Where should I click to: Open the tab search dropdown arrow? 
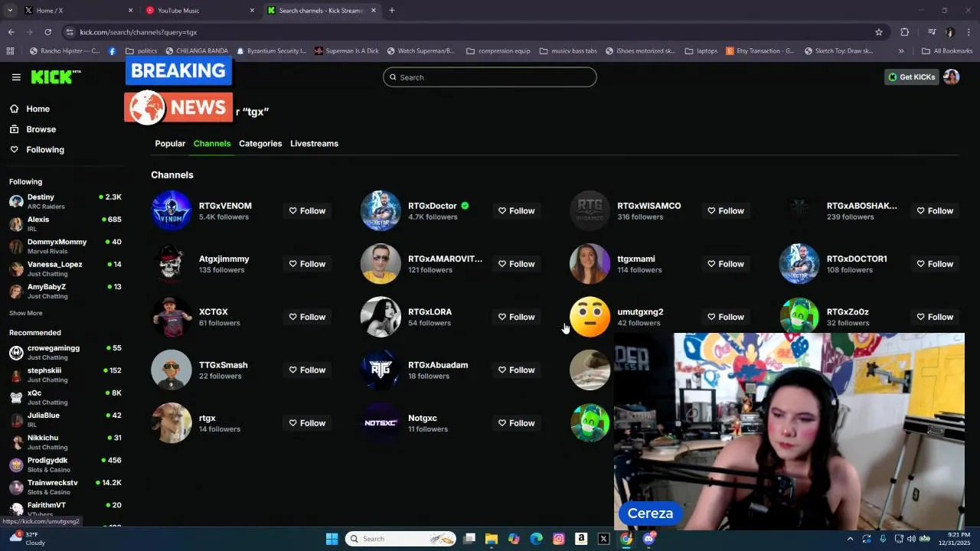click(x=10, y=11)
